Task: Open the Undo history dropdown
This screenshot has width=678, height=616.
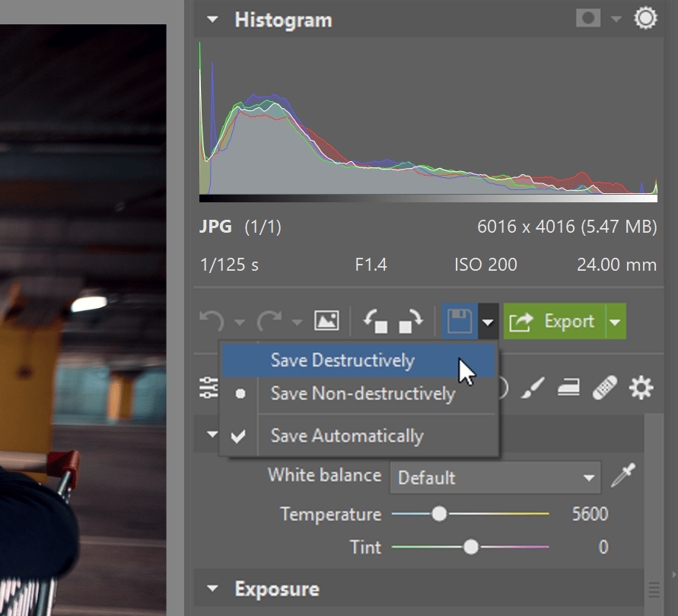Action: point(240,322)
